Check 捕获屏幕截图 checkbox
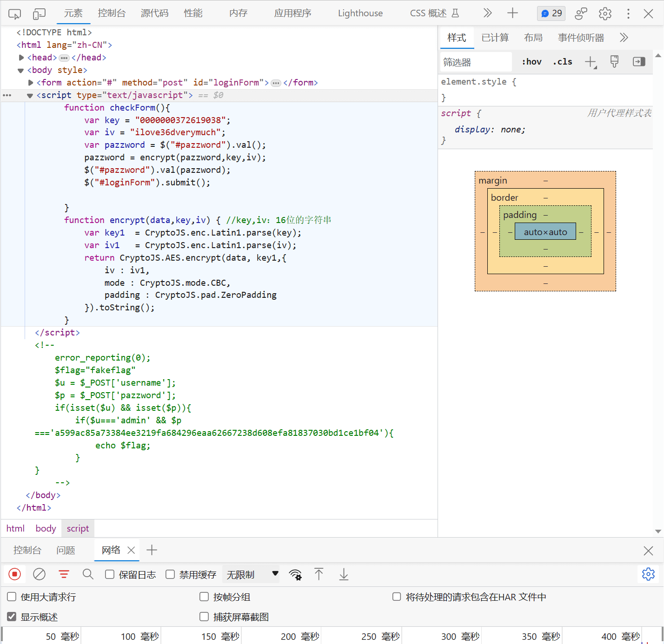 pyautogui.click(x=204, y=617)
